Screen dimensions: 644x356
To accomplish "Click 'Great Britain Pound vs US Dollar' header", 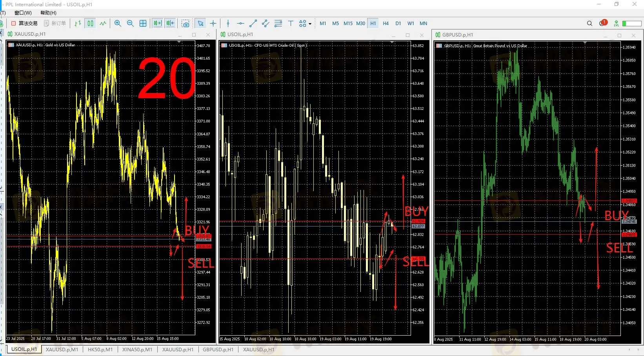I will (x=500, y=46).
